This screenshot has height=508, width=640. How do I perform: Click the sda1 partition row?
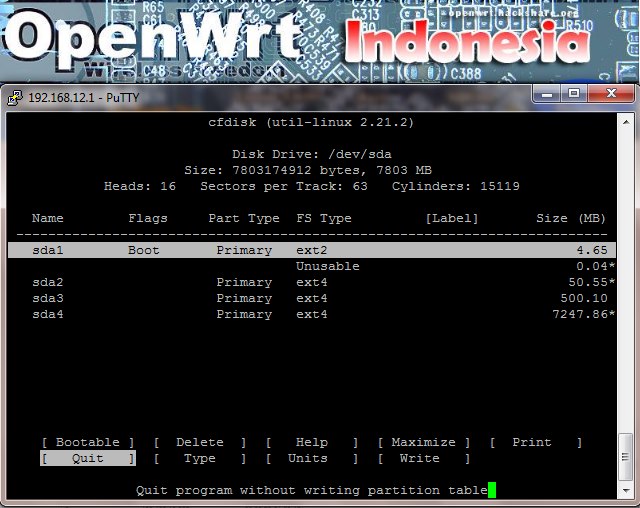pyautogui.click(x=312, y=250)
